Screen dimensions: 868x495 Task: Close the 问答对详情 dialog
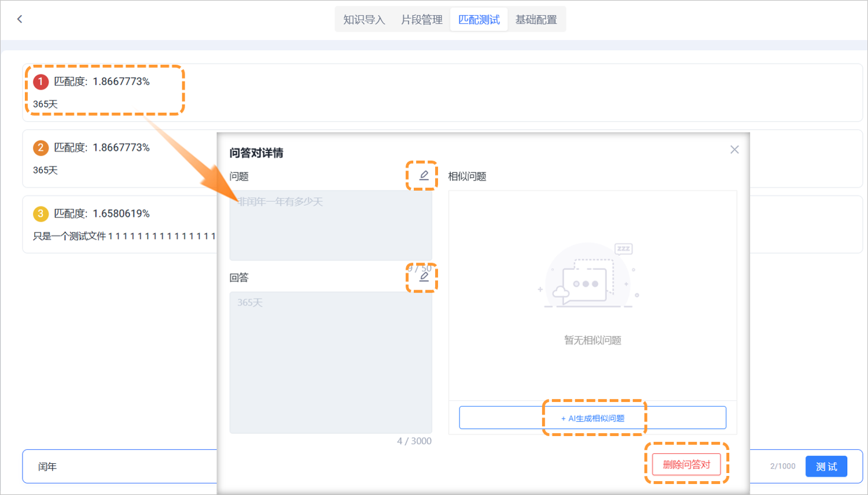tap(734, 150)
